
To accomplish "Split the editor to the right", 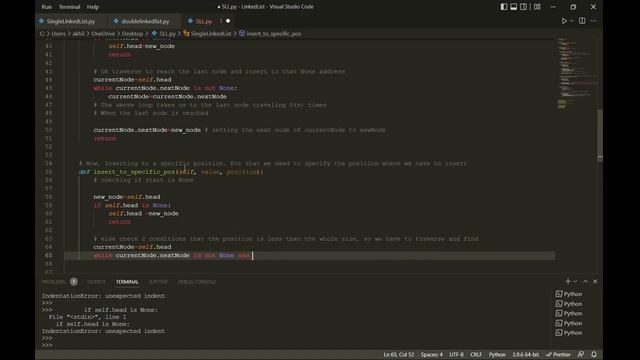I will [582, 21].
